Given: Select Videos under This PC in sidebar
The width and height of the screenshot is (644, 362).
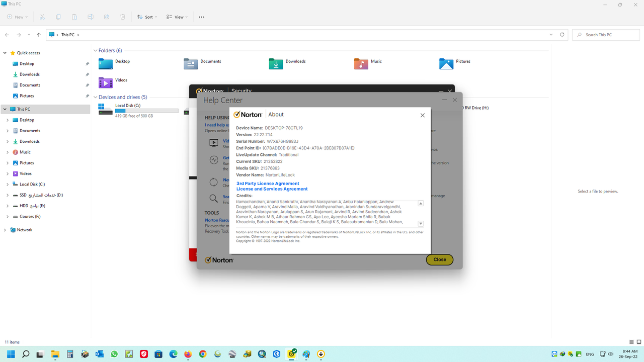Looking at the screenshot, I should click(26, 174).
